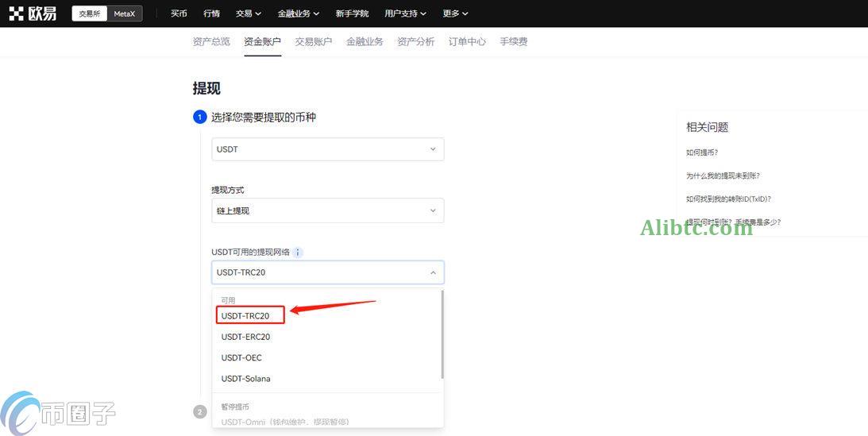Collapse the USDT-TRC20 network dropdown
The height and width of the screenshot is (436, 868).
coord(328,272)
